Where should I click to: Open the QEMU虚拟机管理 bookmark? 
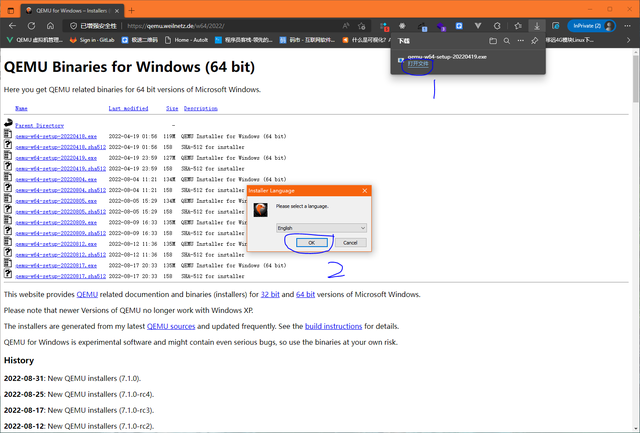pos(35,40)
